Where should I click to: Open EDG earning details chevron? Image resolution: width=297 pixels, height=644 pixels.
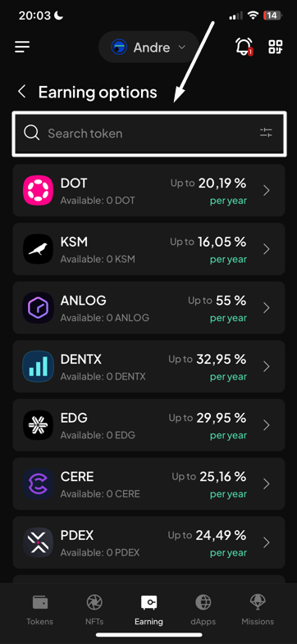[267, 425]
